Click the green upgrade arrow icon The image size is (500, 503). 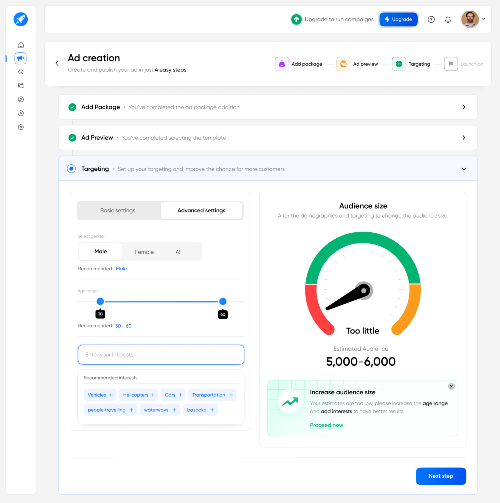tap(296, 19)
